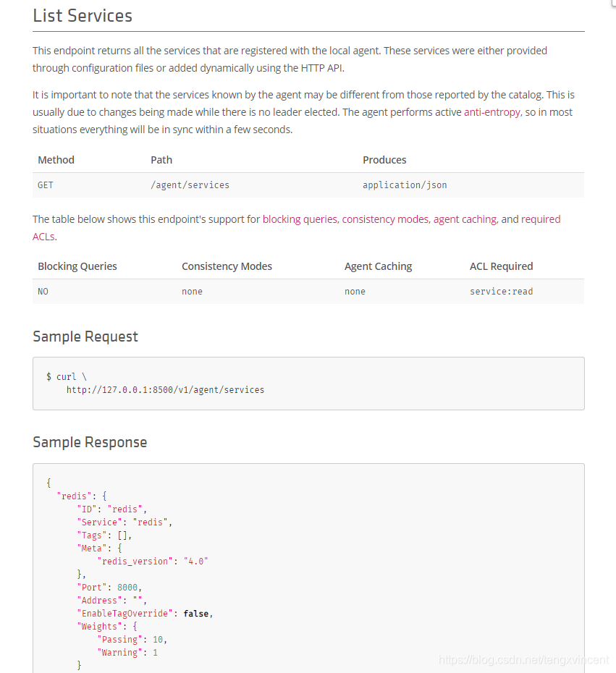Click the "EnableTagOverride" false value
This screenshot has height=673, width=616.
tap(195, 614)
